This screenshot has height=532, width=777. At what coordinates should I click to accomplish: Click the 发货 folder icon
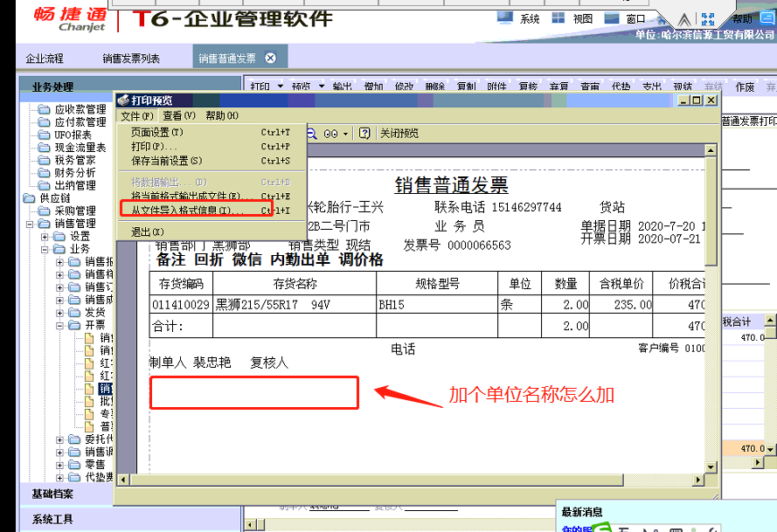pos(74,313)
